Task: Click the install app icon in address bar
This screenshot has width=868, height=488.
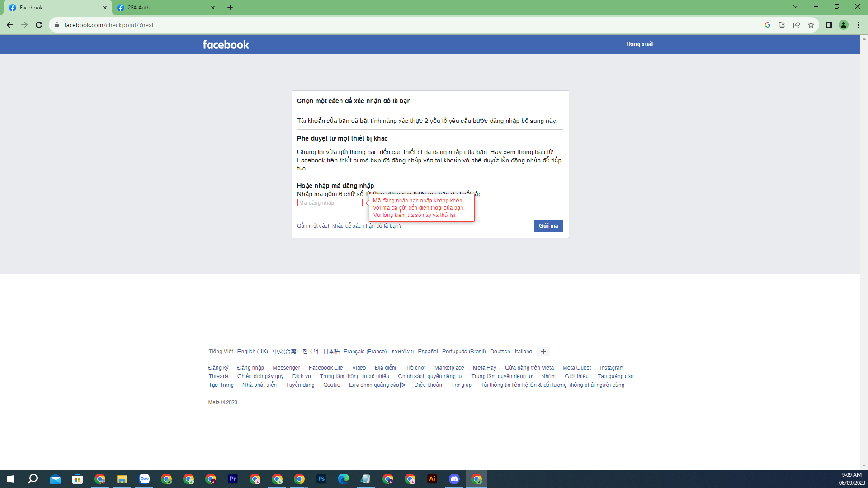Action: coord(782,25)
